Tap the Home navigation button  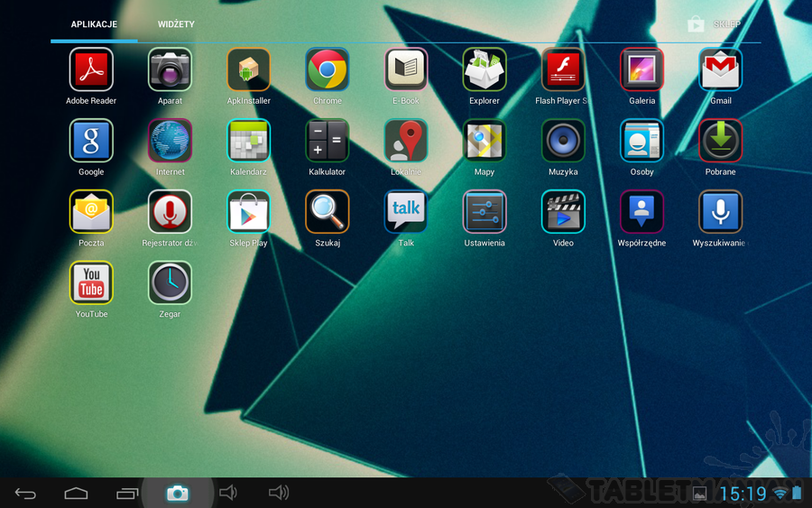click(76, 493)
